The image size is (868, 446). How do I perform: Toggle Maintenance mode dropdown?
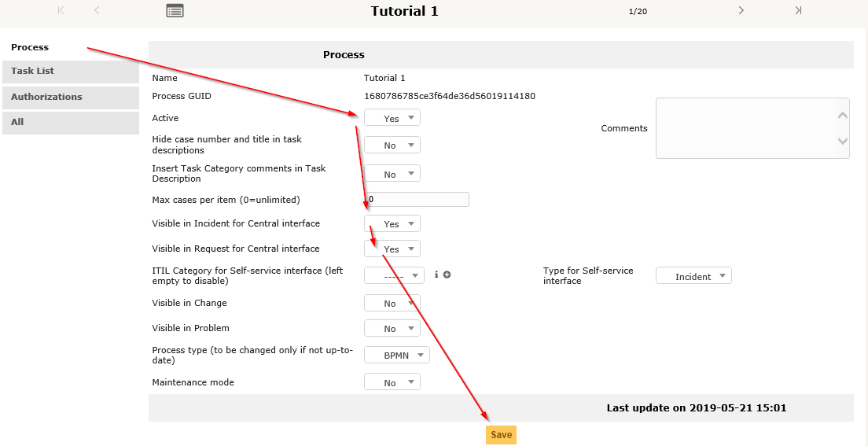click(x=392, y=382)
